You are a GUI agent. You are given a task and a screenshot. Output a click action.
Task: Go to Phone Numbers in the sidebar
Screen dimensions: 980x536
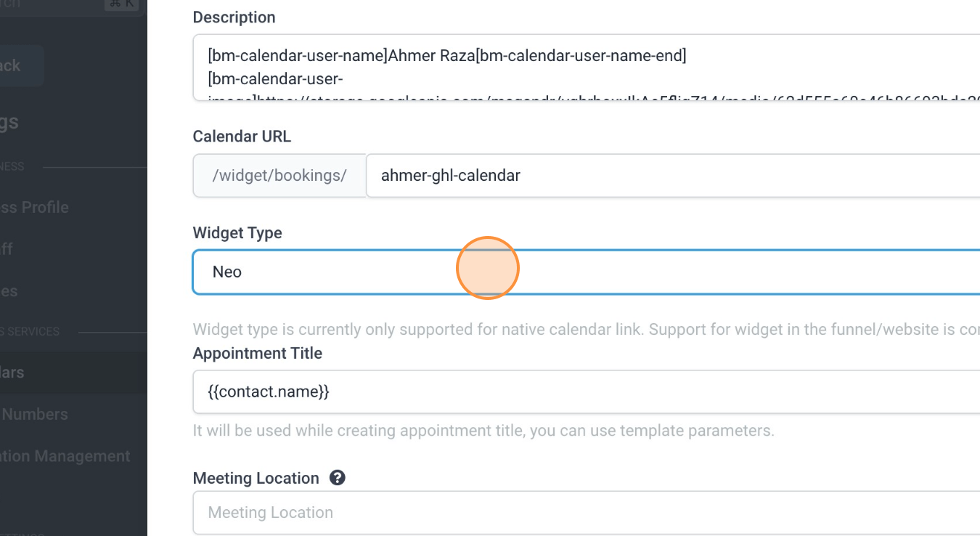[x=35, y=415]
